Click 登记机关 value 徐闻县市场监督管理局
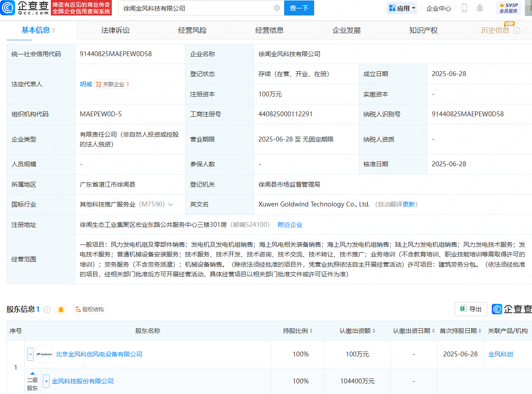 [289, 184]
